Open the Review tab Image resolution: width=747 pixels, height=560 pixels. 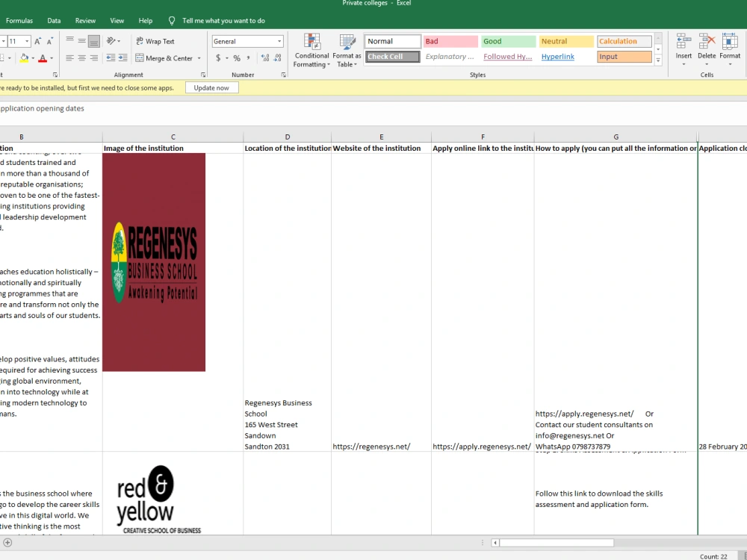tap(85, 20)
